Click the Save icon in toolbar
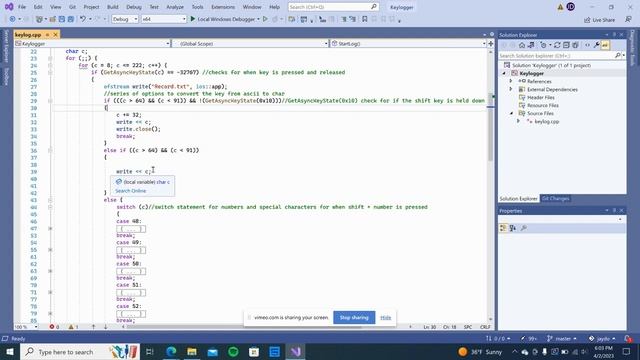Screen dimensions: 640x360 point(62,19)
